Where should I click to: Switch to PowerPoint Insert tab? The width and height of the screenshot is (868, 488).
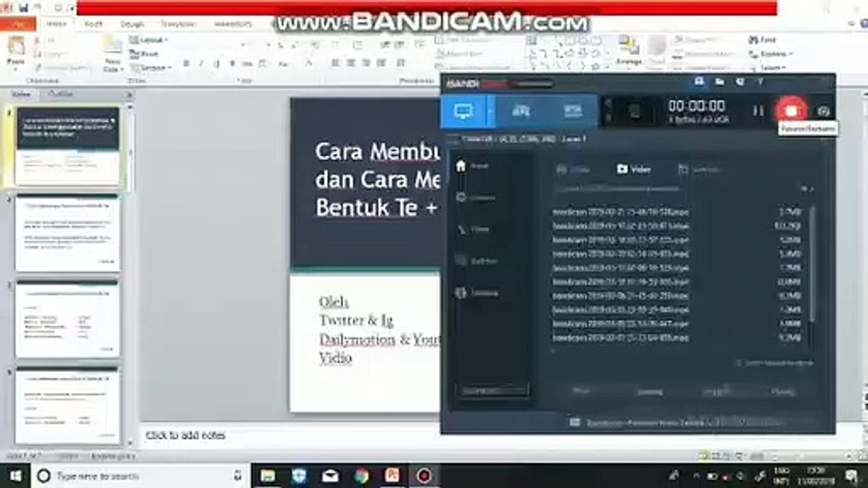[x=93, y=24]
